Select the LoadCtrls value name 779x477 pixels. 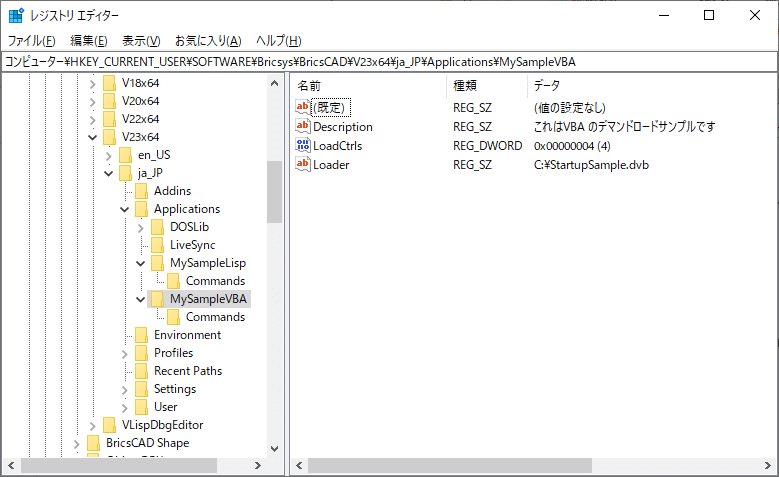(x=337, y=146)
